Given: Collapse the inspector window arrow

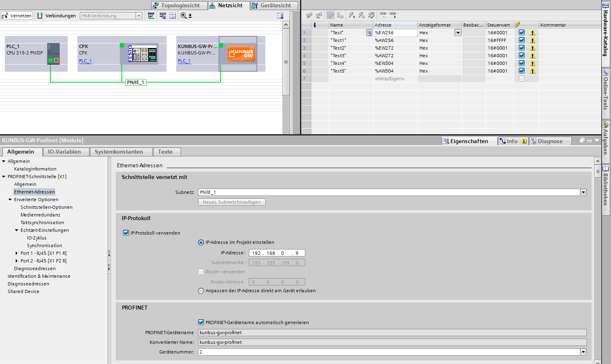Looking at the screenshot, I should [597, 140].
